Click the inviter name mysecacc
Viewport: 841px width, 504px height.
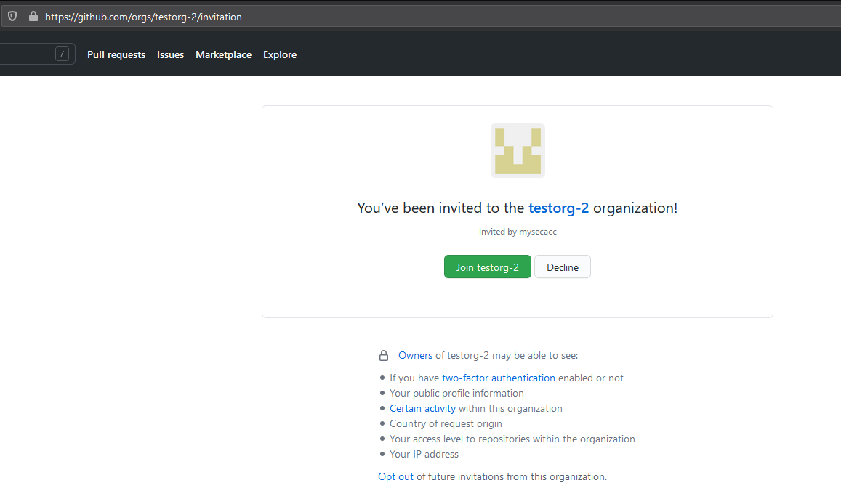click(x=538, y=232)
